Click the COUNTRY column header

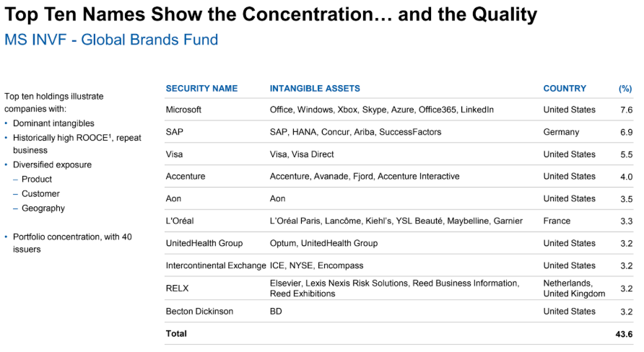565,89
